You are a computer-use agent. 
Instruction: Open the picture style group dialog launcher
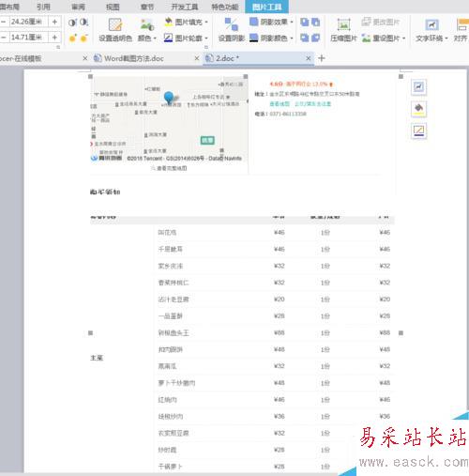coord(206,47)
